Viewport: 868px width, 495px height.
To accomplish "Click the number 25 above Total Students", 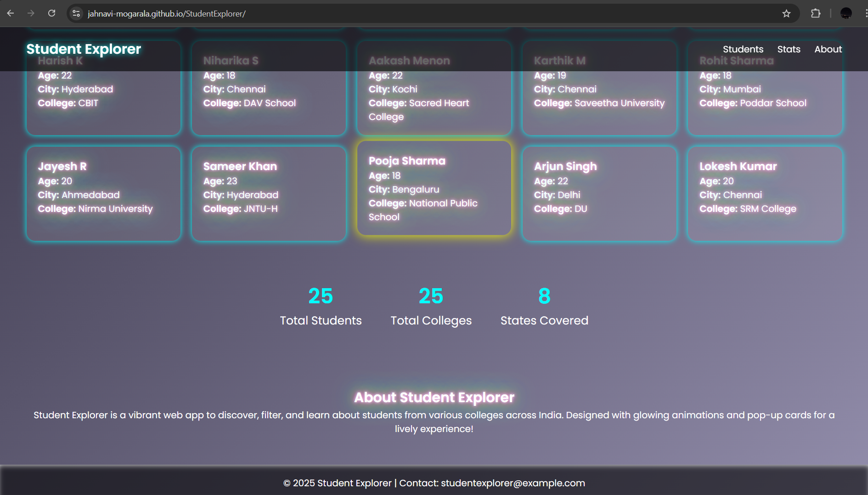I will [321, 296].
